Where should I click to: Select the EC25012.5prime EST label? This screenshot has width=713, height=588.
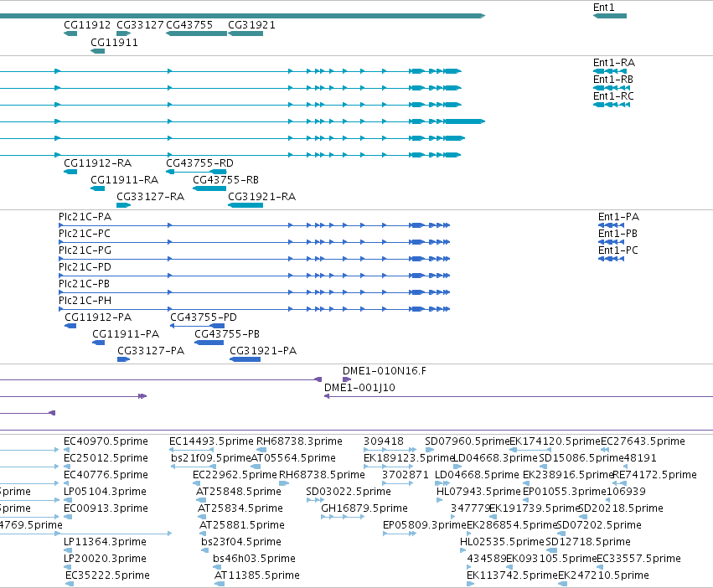(106, 458)
